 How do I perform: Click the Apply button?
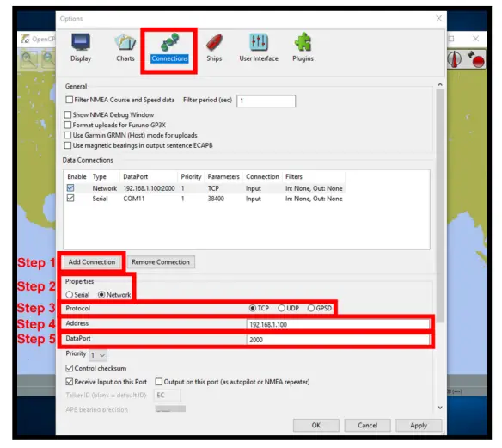[x=419, y=426]
